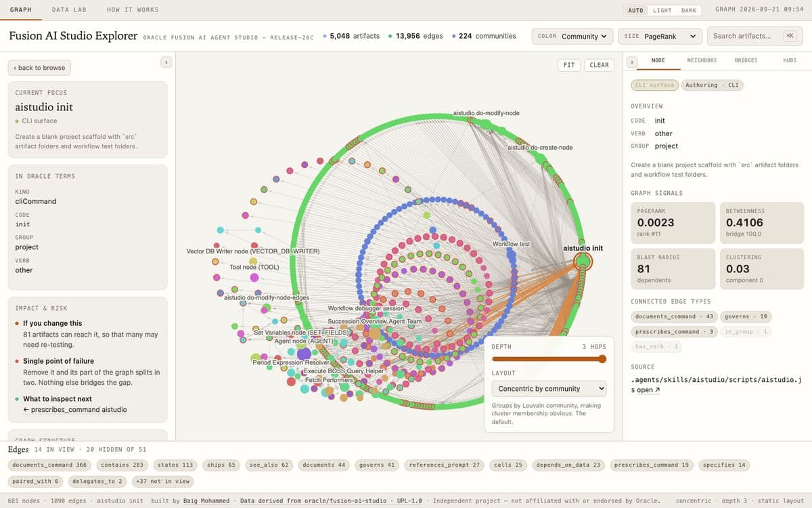Adjust the depth hops slider
The width and height of the screenshot is (812, 508).
[x=549, y=359]
